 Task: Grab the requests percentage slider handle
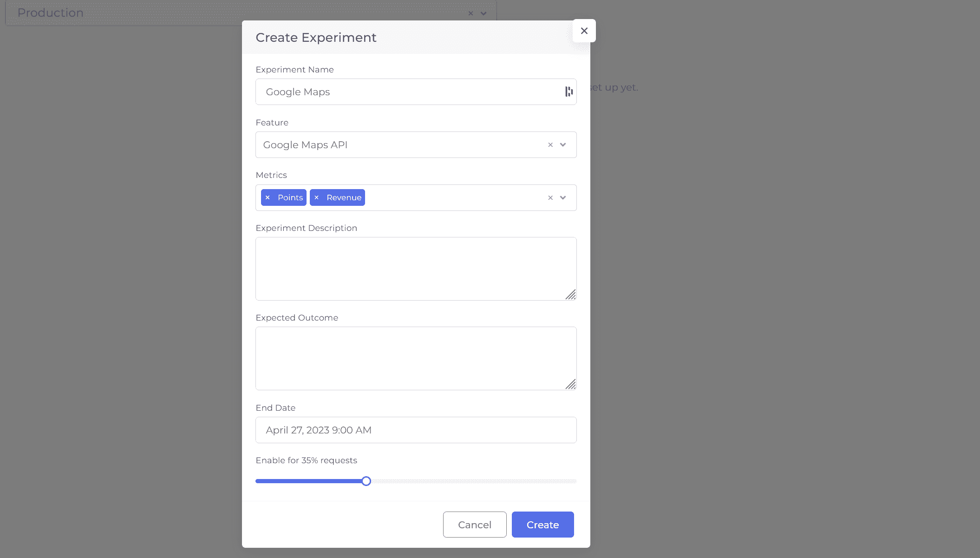366,481
